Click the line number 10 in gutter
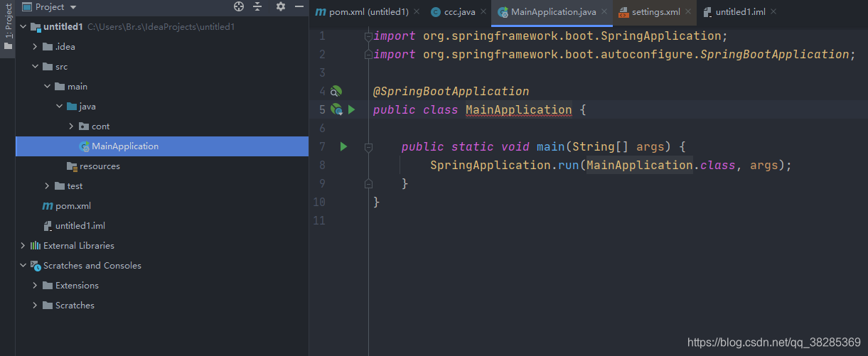Image resolution: width=868 pixels, height=356 pixels. 319,202
